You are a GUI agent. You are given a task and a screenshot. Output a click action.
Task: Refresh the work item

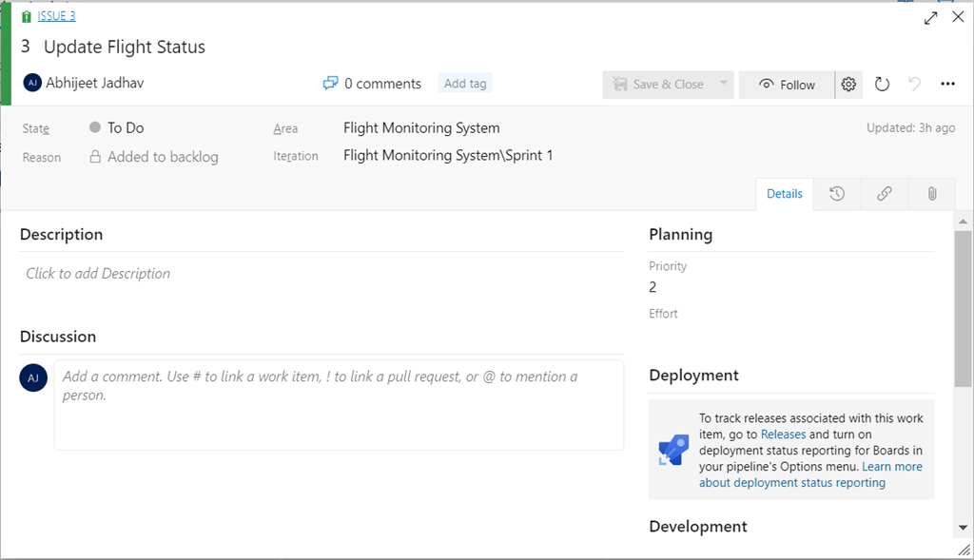[x=882, y=85]
